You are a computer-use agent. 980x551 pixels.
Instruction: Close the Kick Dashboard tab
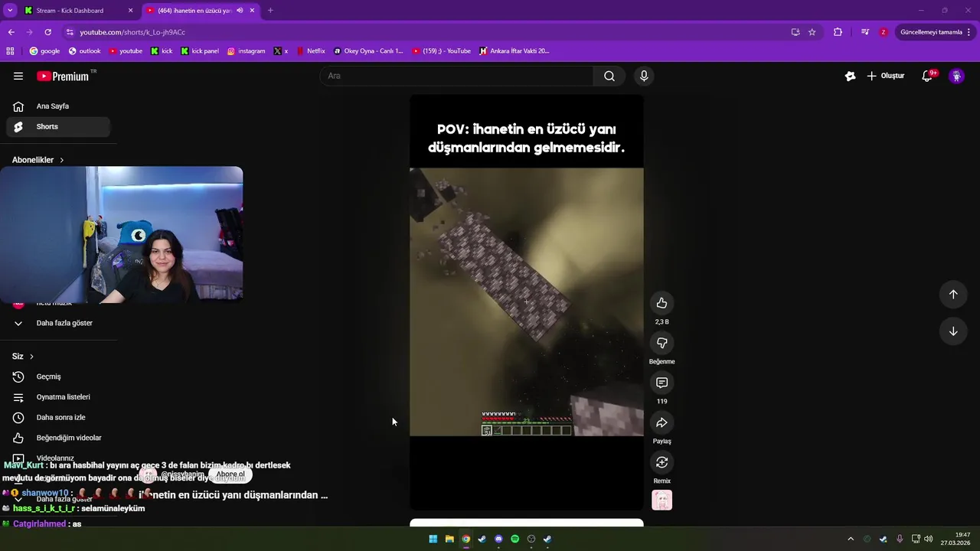click(x=131, y=11)
